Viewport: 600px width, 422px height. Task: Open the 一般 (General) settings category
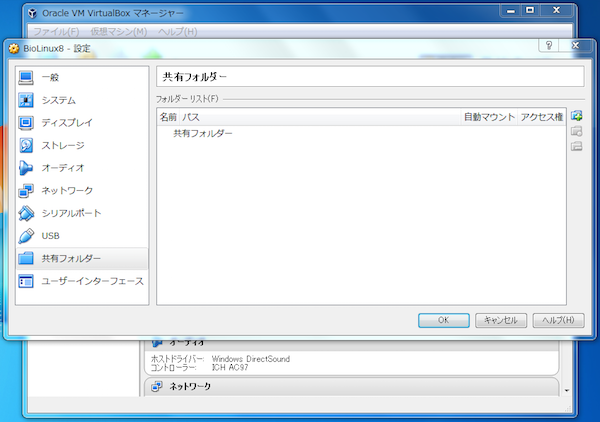coord(82,77)
